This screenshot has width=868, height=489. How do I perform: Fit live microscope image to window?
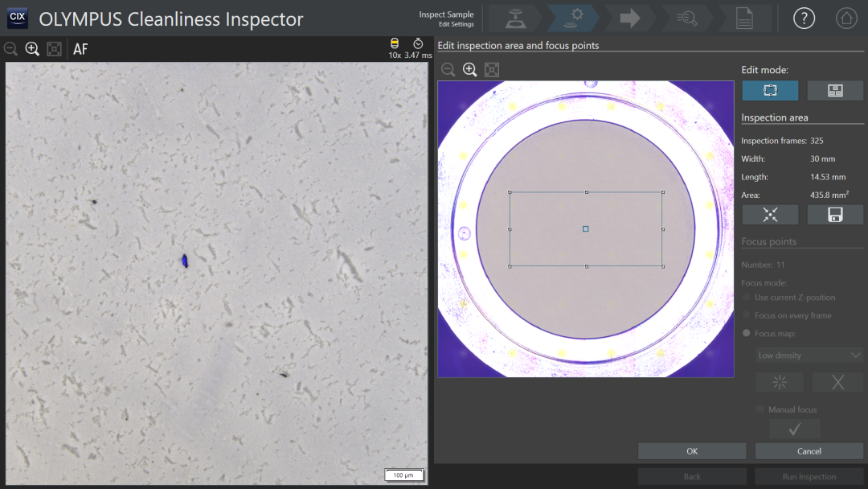tap(55, 49)
